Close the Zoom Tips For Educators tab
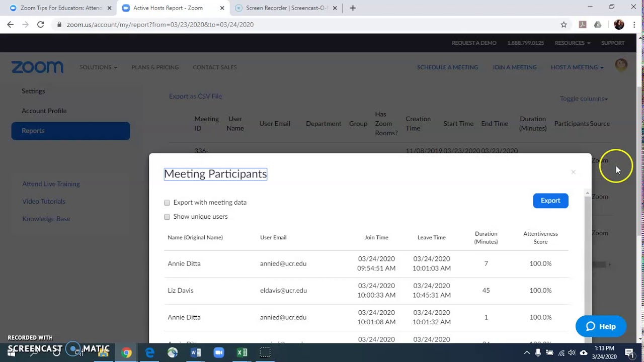 [x=109, y=8]
